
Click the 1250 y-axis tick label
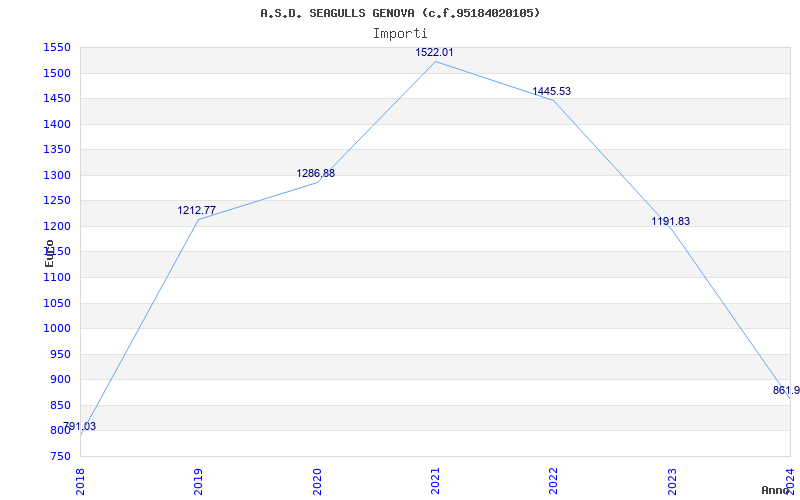(x=57, y=201)
